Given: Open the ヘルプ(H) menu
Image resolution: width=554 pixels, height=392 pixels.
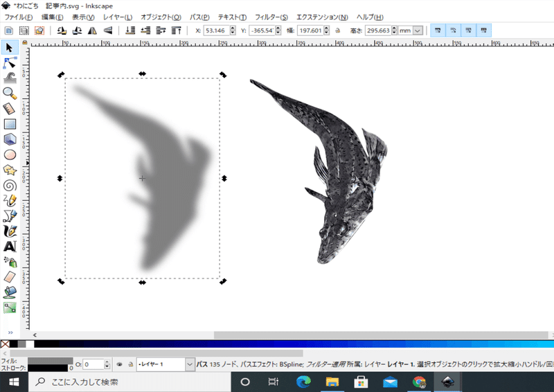Looking at the screenshot, I should (x=370, y=17).
